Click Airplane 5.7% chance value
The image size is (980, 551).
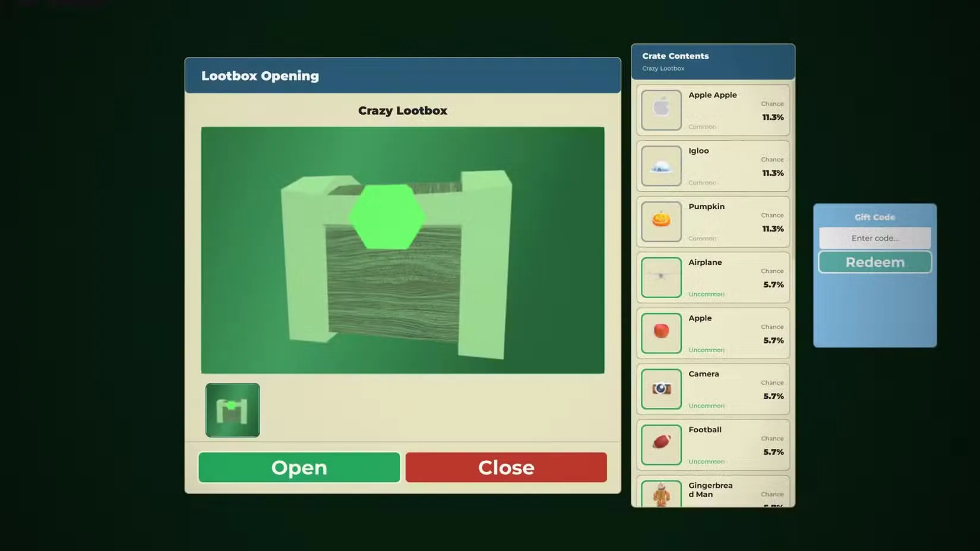773,285
